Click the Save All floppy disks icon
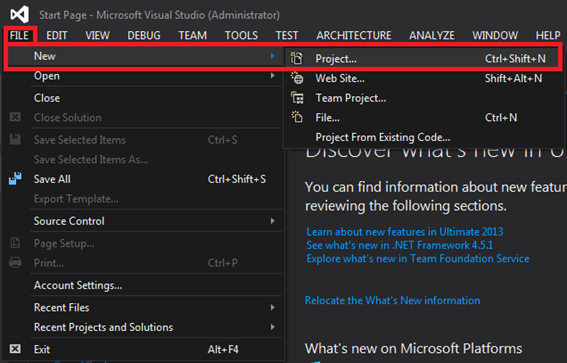Image resolution: width=567 pixels, height=363 pixels. 15,179
